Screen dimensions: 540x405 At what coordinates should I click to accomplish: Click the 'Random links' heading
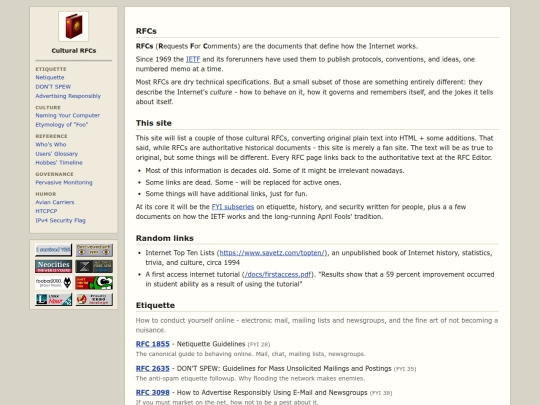(x=165, y=238)
